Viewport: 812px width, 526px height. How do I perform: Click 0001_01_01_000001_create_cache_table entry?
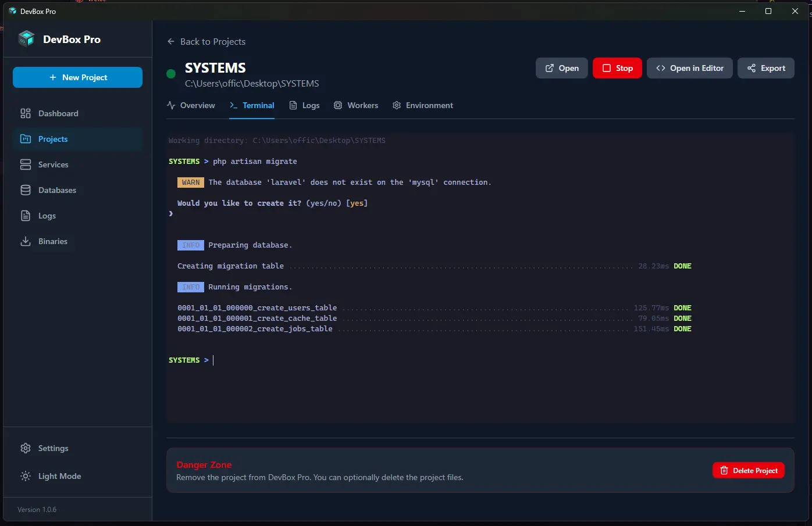pos(434,319)
